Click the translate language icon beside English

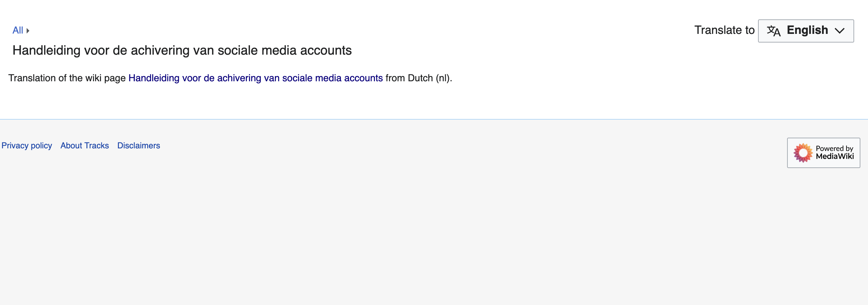[x=774, y=31]
